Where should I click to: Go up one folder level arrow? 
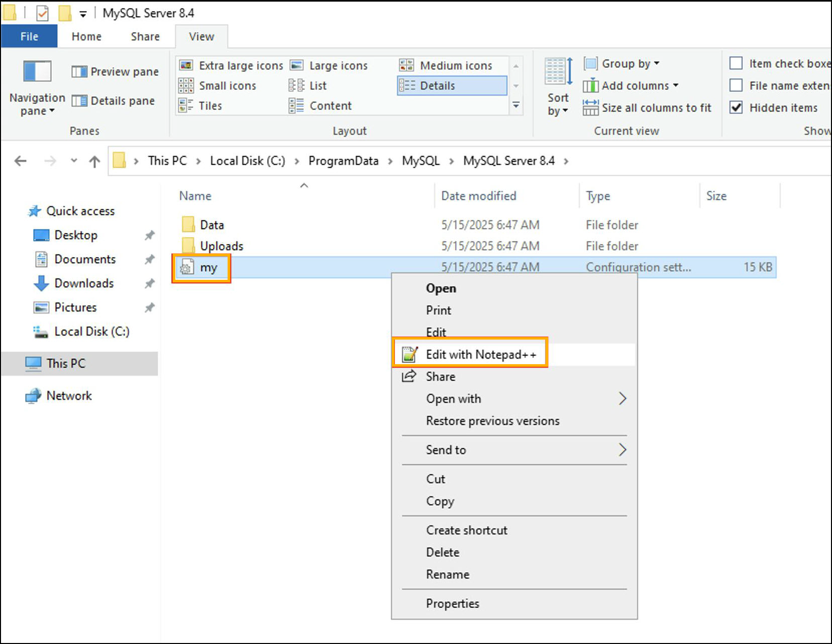94,161
